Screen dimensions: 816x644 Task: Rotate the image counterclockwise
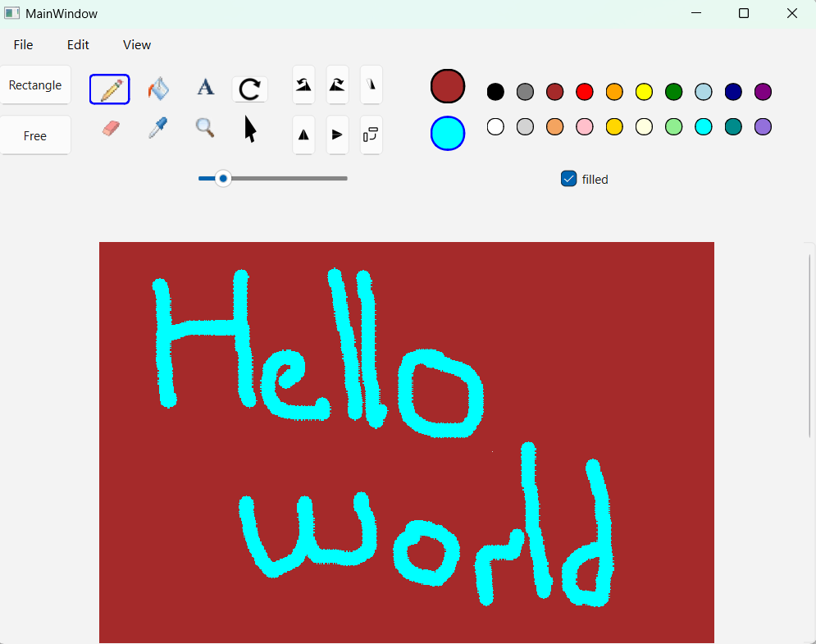(303, 85)
